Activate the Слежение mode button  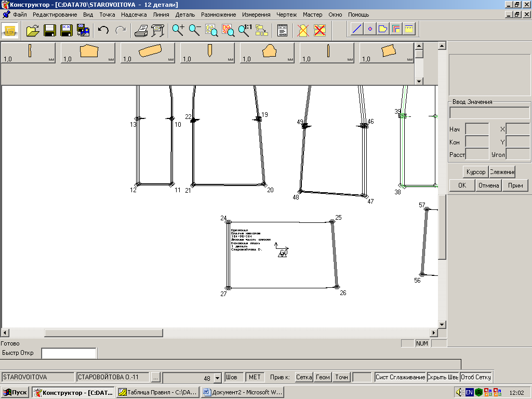[x=502, y=171]
